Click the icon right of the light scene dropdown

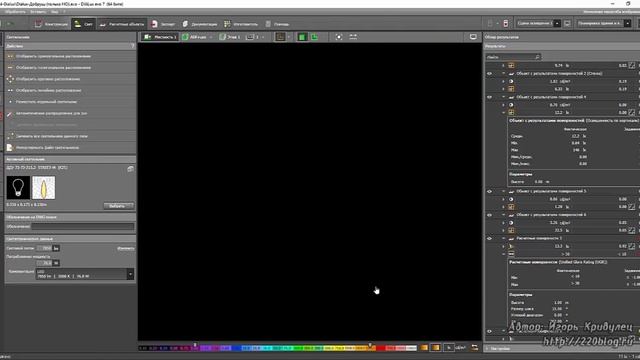(567, 24)
